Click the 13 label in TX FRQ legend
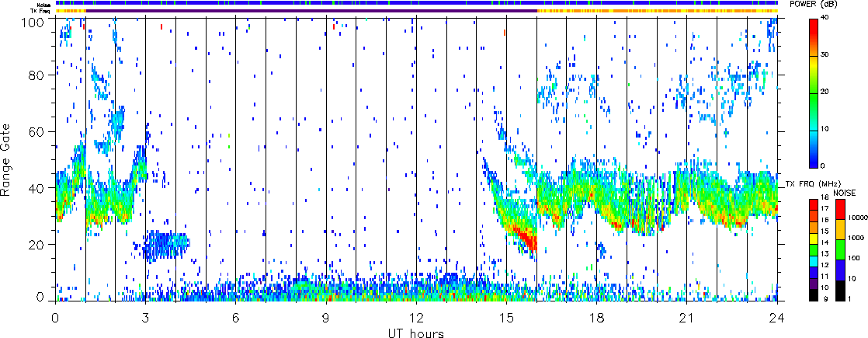 (825, 253)
